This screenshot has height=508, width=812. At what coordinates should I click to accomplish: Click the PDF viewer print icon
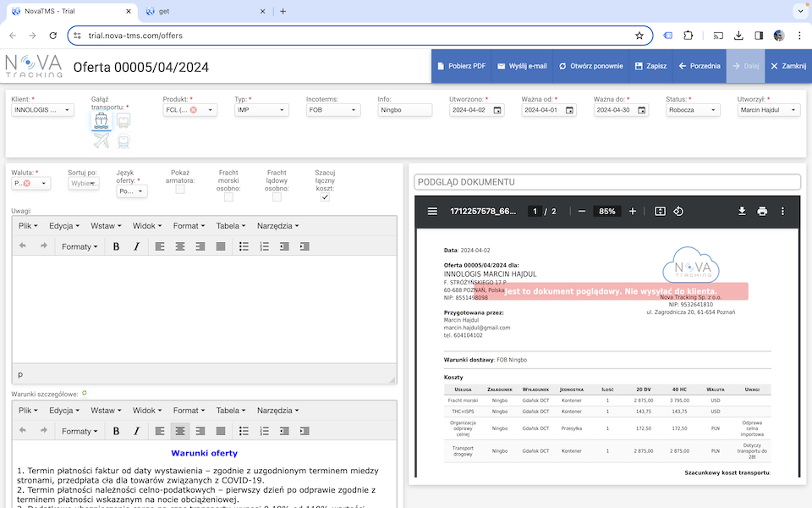(762, 211)
